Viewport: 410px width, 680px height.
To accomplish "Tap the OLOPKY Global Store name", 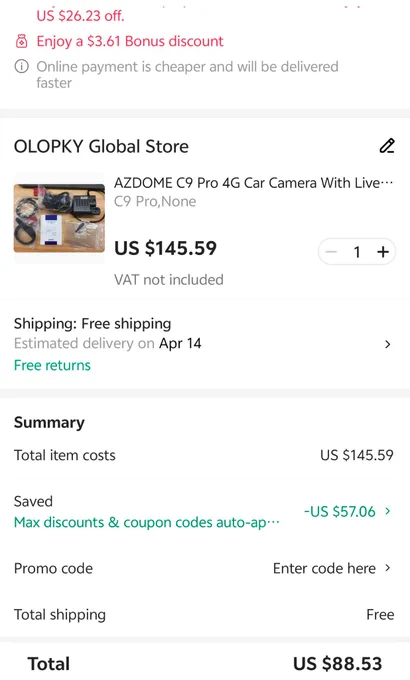I will pyautogui.click(x=101, y=147).
